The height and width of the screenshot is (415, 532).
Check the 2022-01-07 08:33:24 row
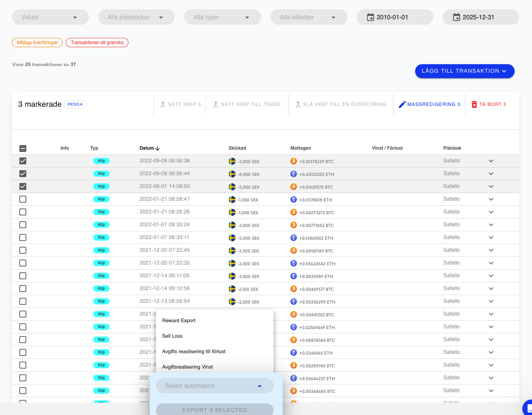[23, 225]
